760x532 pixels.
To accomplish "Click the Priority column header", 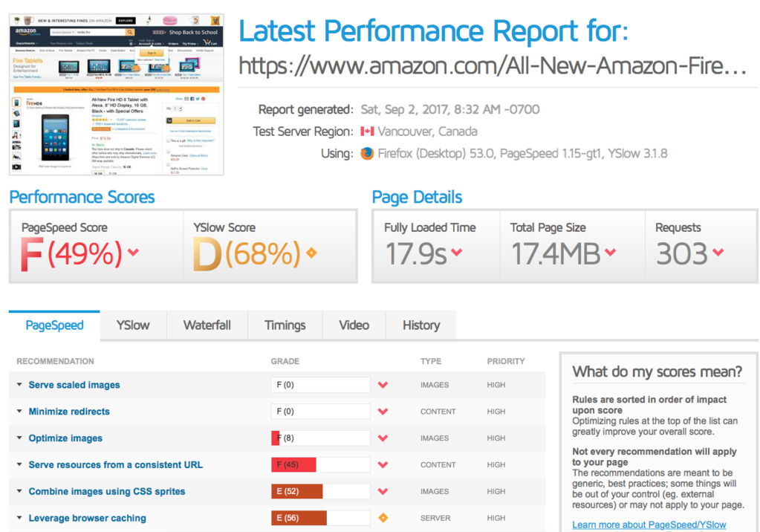I will (506, 361).
